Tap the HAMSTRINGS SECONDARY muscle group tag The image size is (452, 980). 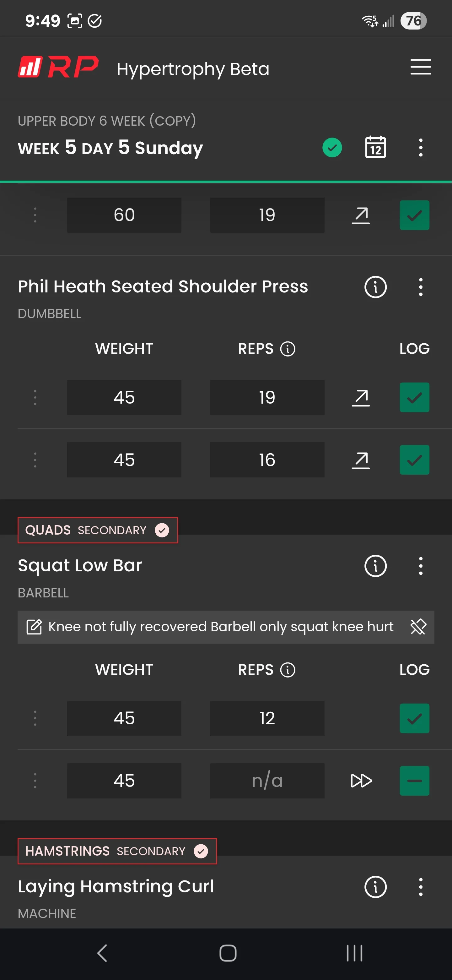click(x=117, y=851)
